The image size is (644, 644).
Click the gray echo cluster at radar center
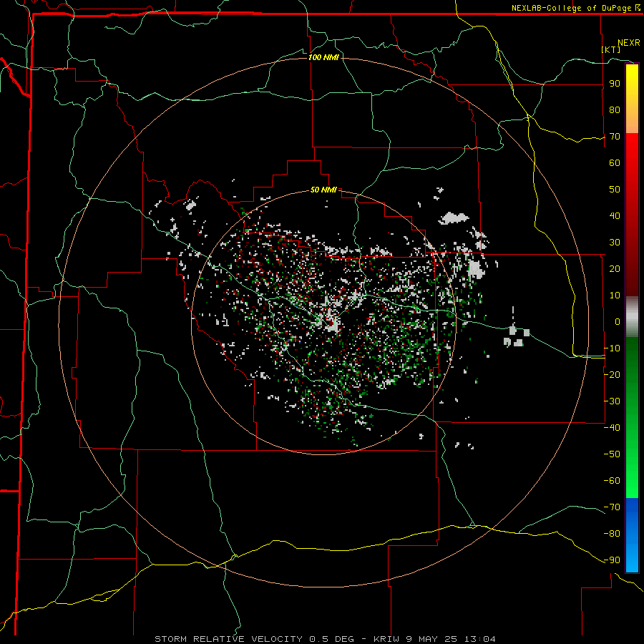(332, 323)
